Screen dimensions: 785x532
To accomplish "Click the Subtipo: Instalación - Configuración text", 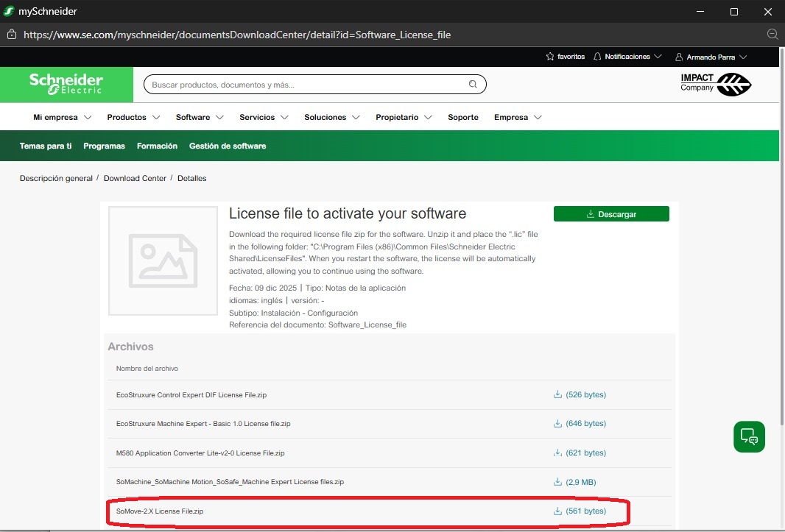I will (293, 313).
